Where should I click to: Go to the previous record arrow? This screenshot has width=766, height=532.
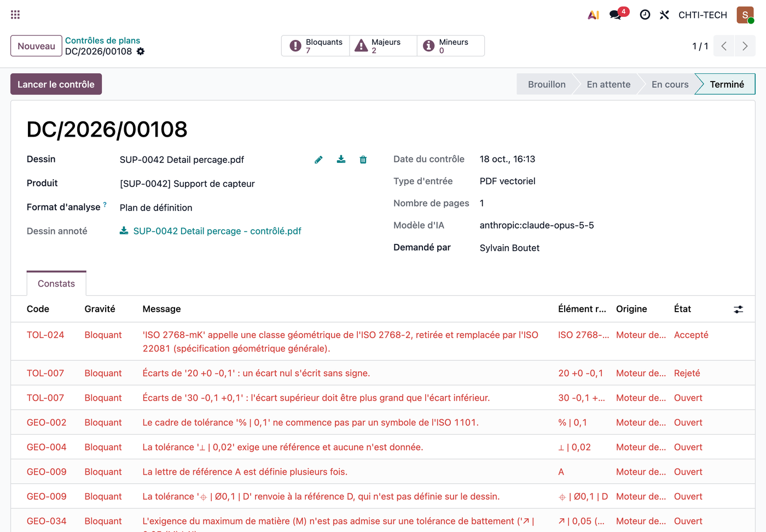[724, 46]
